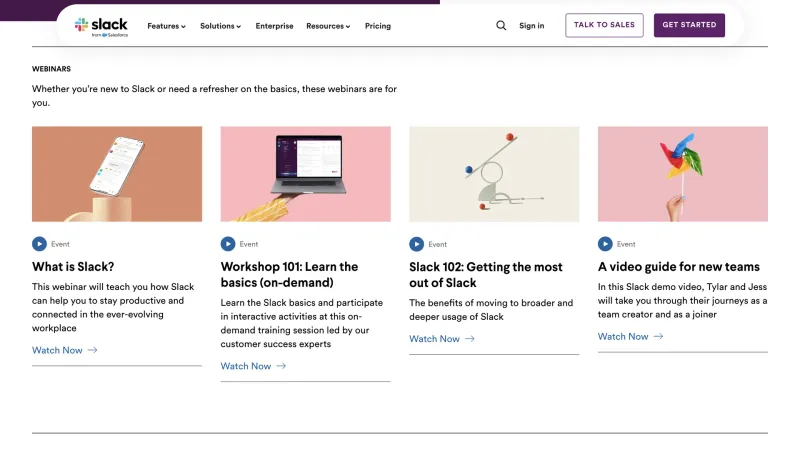
Task: Expand the Resources dropdown menu
Action: coord(328,26)
